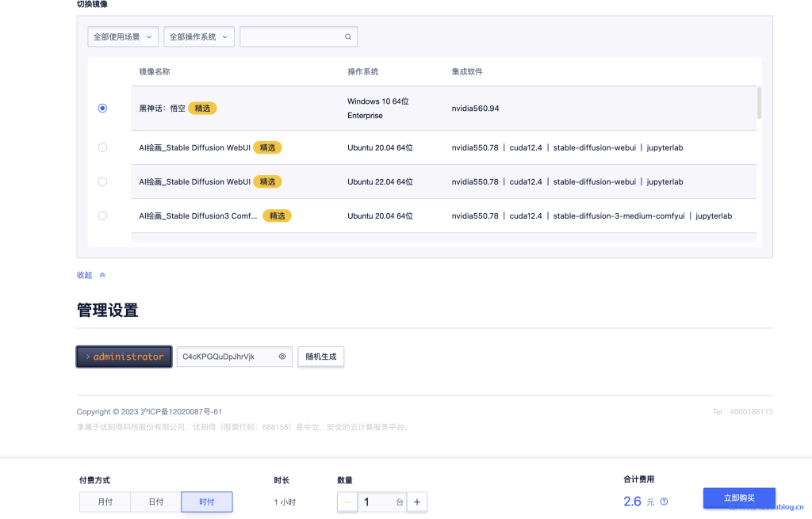812x519 pixels.
Task: Click the minus icon to decrease quantity
Action: pyautogui.click(x=347, y=502)
